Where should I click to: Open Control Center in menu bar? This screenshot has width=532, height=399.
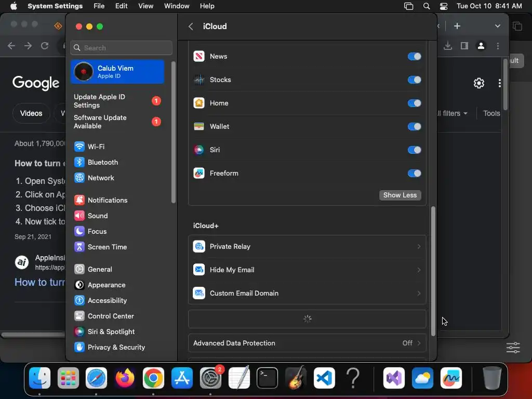click(444, 6)
